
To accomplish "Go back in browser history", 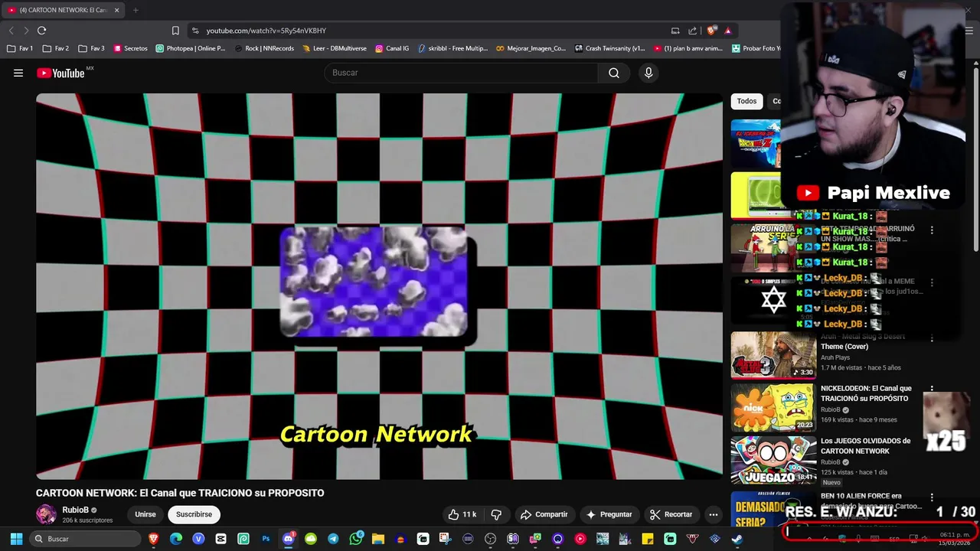I will click(11, 31).
